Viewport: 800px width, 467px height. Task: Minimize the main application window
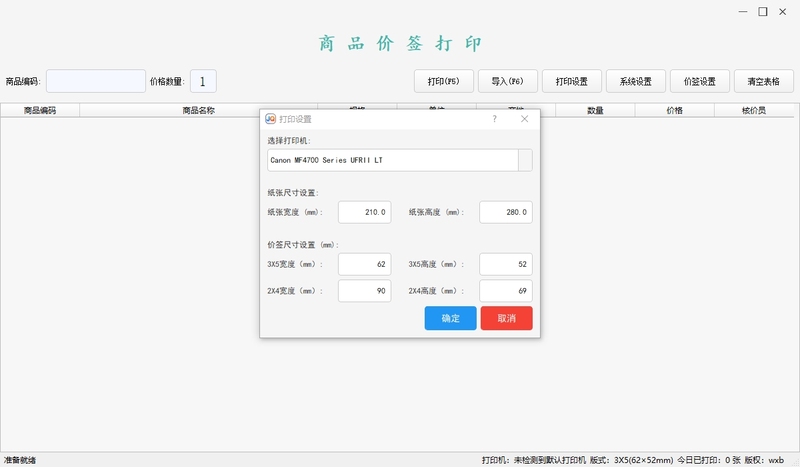743,12
